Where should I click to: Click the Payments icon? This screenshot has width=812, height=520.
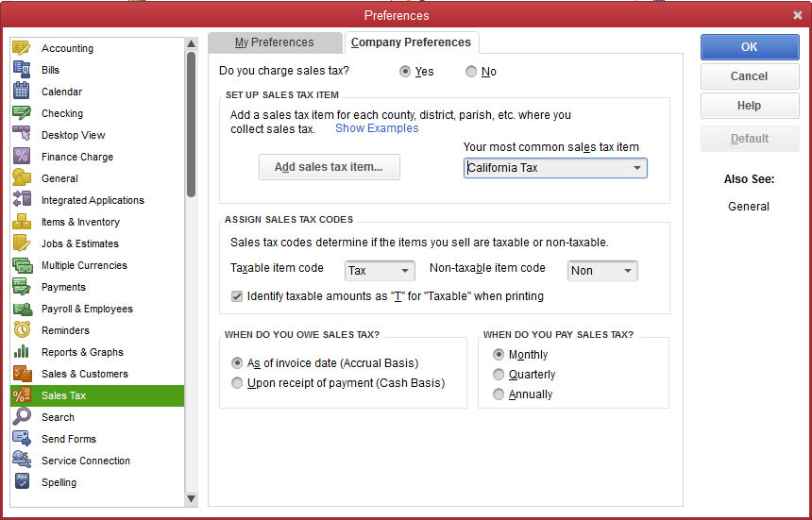tap(22, 287)
